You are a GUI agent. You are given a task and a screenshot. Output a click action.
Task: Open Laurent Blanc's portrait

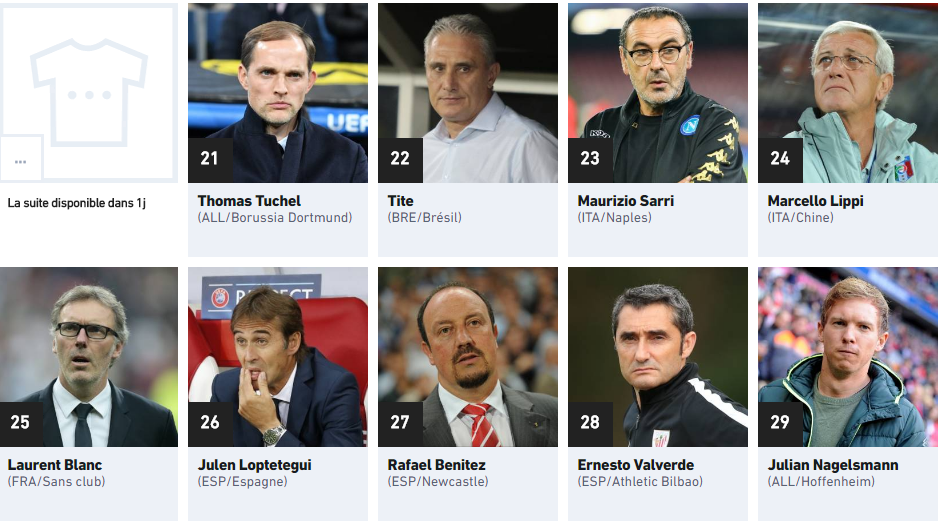pos(89,357)
